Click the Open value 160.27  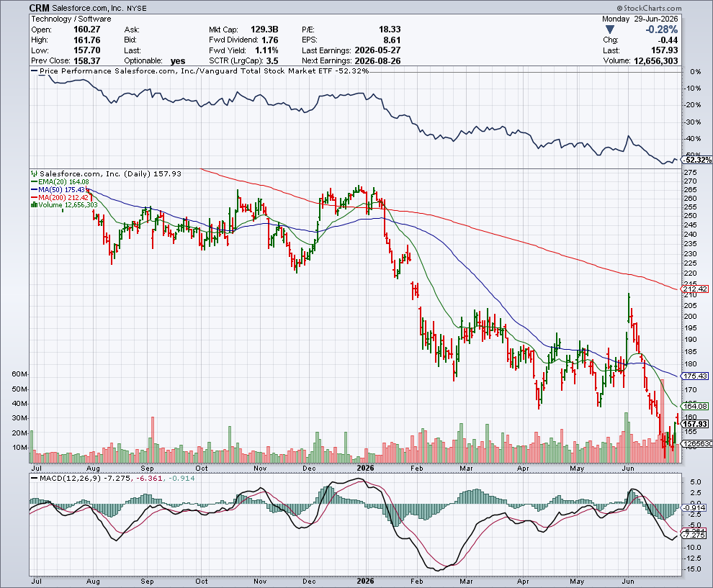pyautogui.click(x=87, y=30)
